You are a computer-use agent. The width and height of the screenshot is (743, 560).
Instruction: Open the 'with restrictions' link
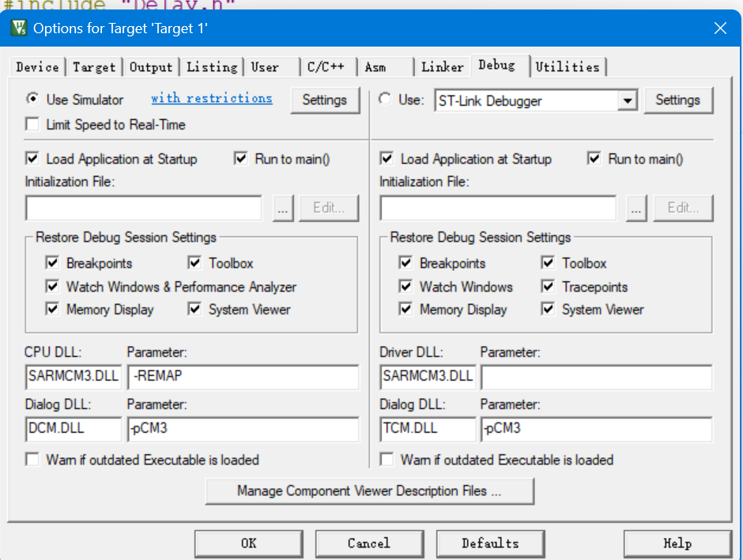[x=211, y=98]
